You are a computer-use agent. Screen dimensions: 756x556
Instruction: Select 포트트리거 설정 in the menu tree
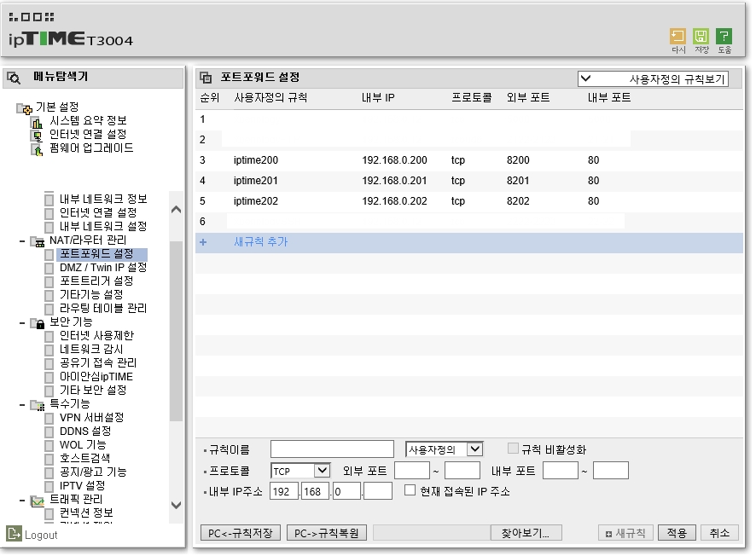click(x=96, y=281)
